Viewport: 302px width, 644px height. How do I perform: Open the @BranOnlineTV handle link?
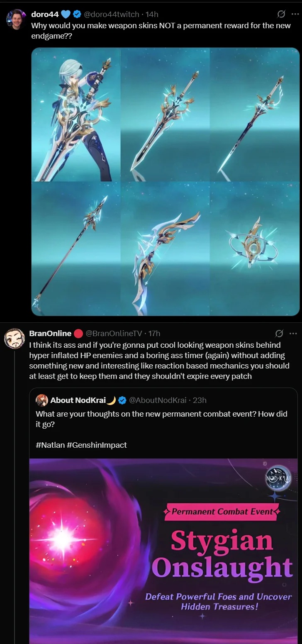(x=114, y=333)
